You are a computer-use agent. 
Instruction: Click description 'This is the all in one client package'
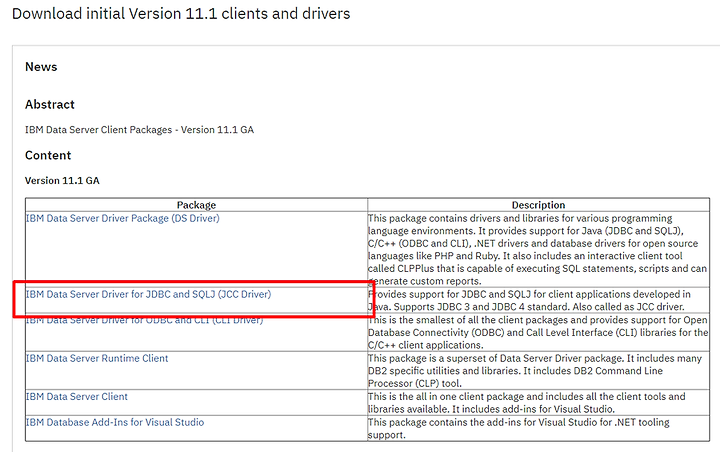point(527,403)
